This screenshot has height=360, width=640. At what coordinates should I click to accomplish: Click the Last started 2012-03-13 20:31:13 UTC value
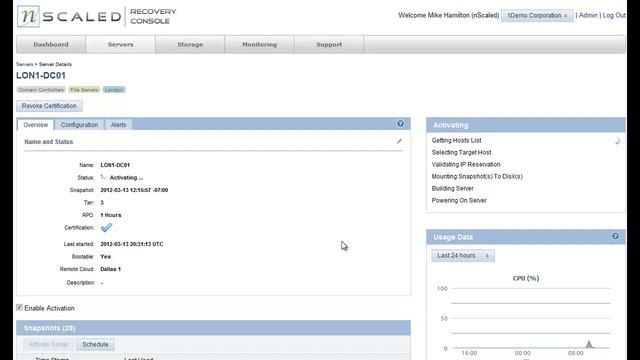[131, 244]
